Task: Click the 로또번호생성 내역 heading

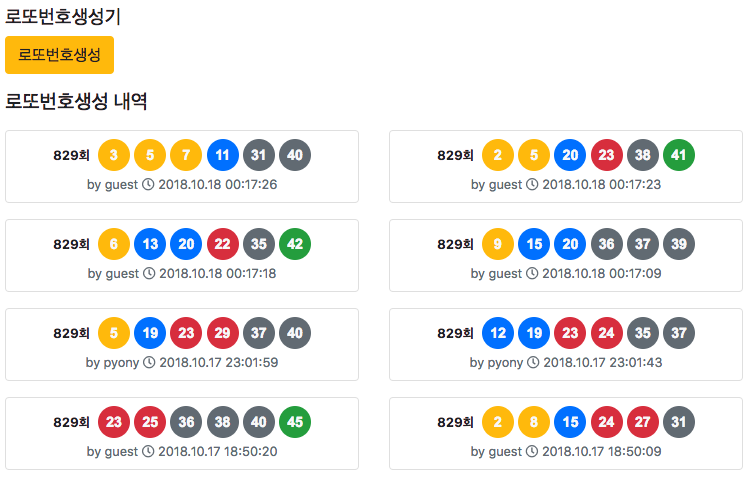Action: [76, 101]
